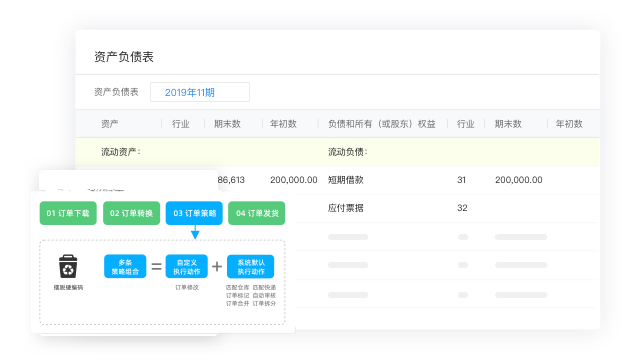Select the 02 订单转换 step
Screen dimensions: 640x360
click(131, 213)
